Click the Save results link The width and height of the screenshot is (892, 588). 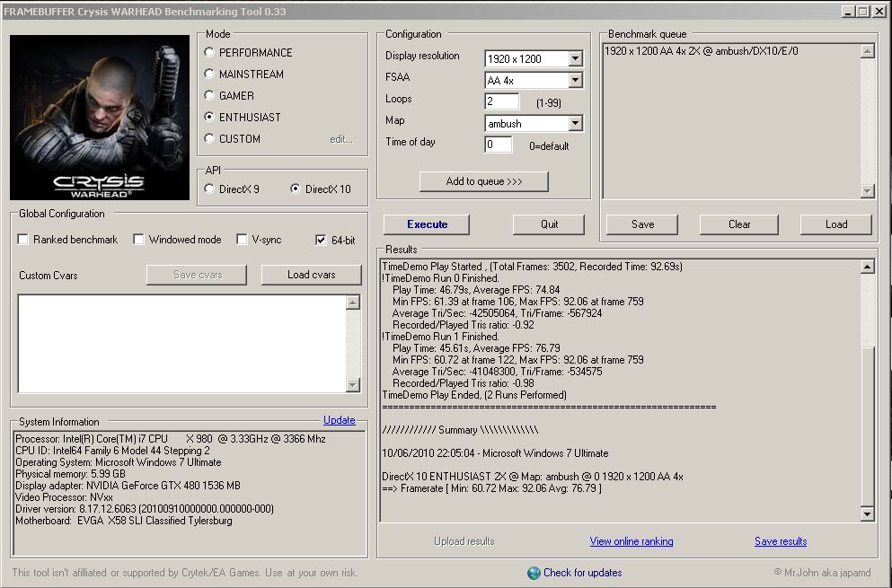click(781, 541)
